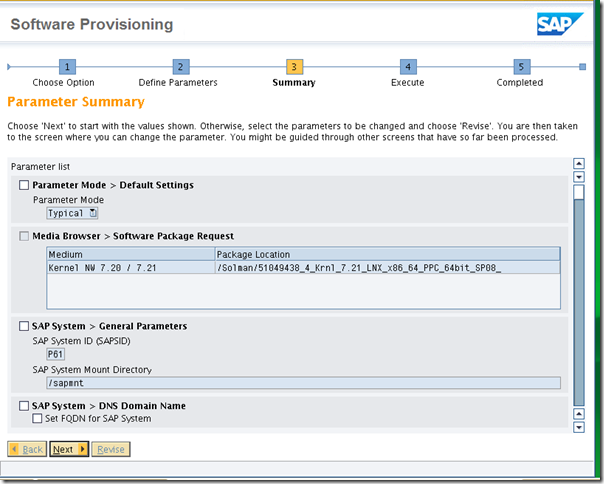Image resolution: width=604 pixels, height=484 pixels.
Task: Click the /sapmnt mount directory field
Action: [x=303, y=383]
